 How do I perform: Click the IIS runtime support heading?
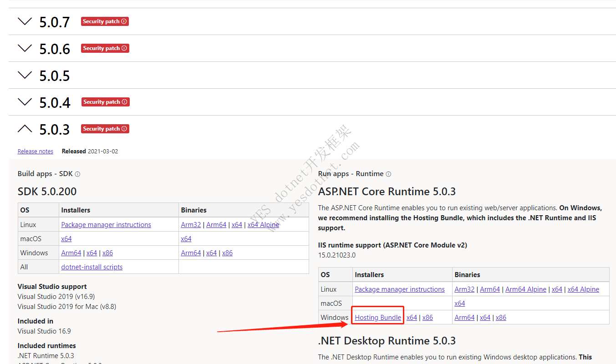tap(392, 245)
